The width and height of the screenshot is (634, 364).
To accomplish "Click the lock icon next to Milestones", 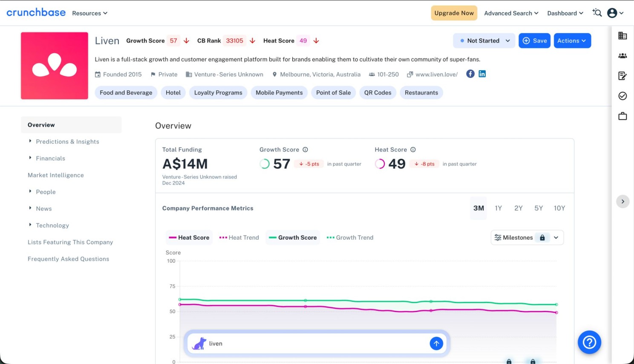I will pyautogui.click(x=542, y=238).
